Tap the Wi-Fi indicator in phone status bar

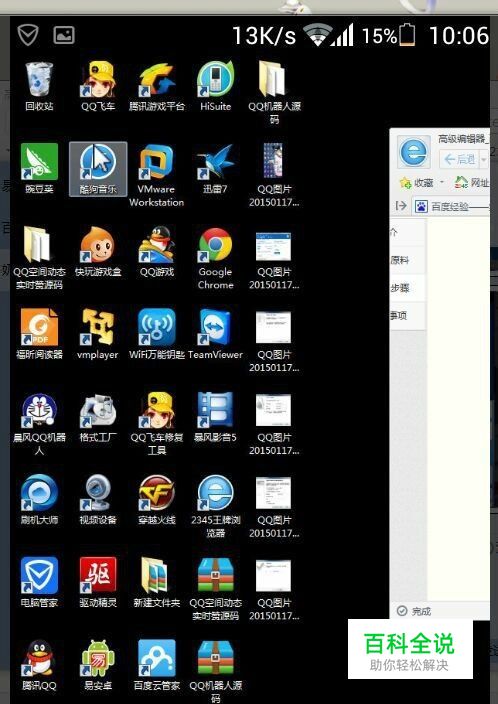[x=317, y=35]
